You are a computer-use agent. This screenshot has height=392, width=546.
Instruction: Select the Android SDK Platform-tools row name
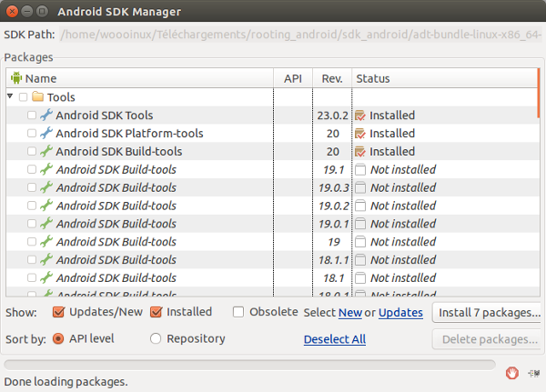pos(129,133)
